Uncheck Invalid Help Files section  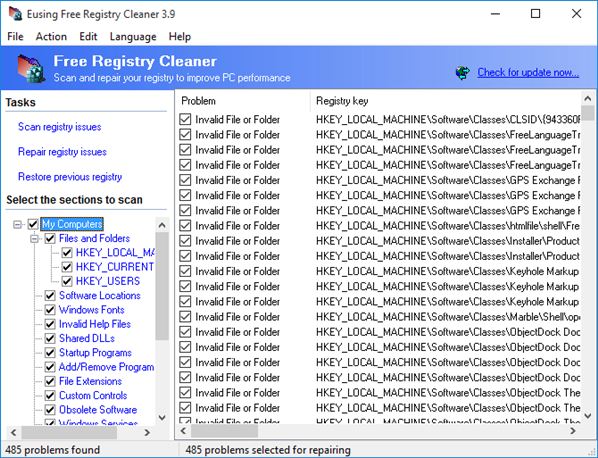50,324
